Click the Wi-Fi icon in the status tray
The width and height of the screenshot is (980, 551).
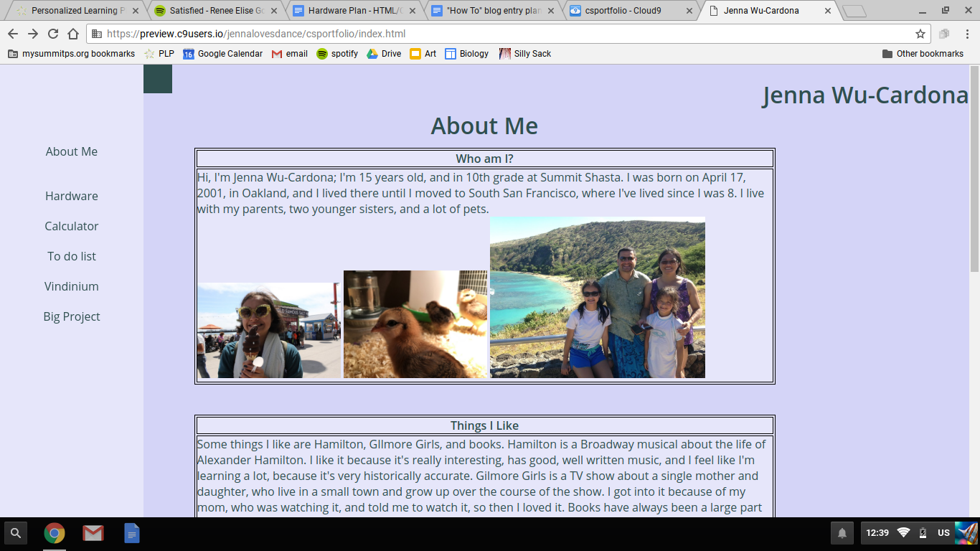904,533
